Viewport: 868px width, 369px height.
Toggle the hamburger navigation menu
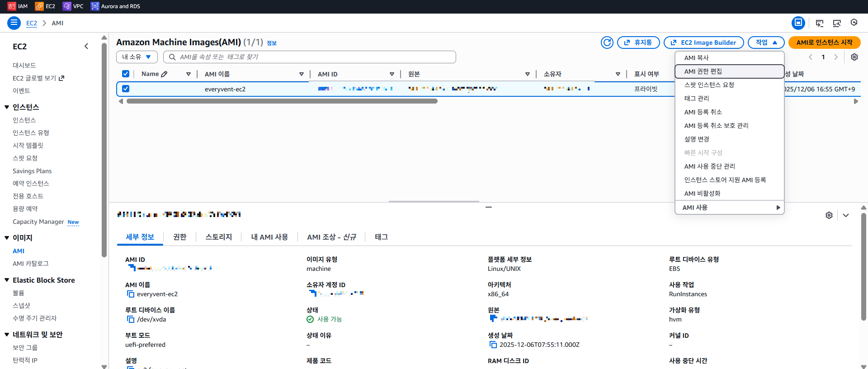(14, 23)
